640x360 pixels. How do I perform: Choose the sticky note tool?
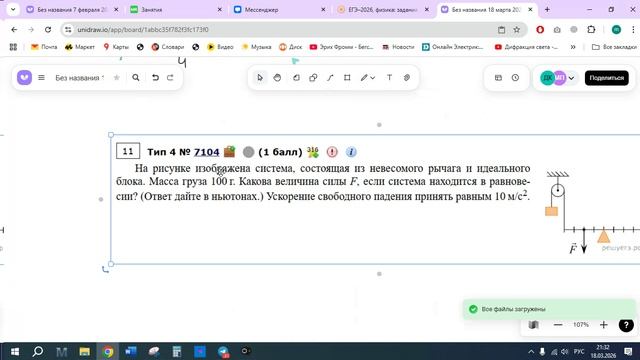tap(296, 78)
